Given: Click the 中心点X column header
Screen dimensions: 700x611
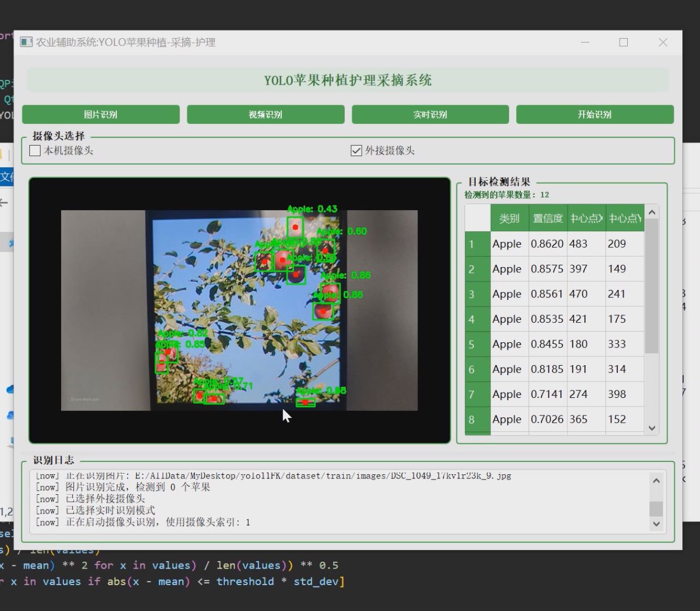Looking at the screenshot, I should coord(587,218).
